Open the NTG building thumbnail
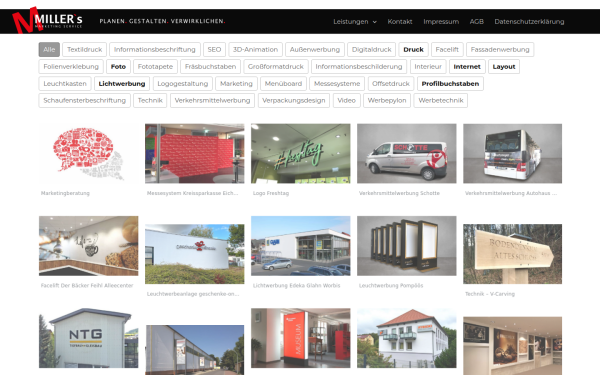The image size is (600, 375). coord(88,338)
